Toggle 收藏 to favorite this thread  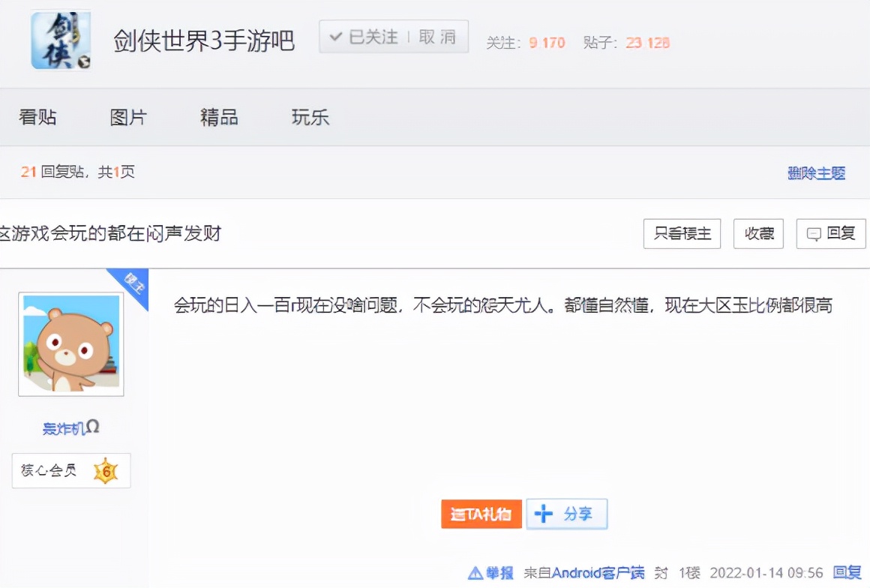[x=757, y=233]
